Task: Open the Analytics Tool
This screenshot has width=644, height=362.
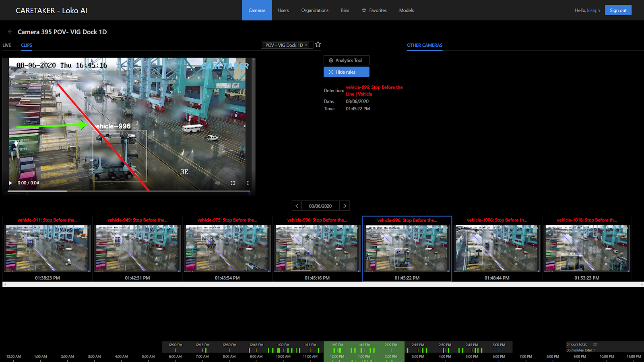Action: (346, 60)
